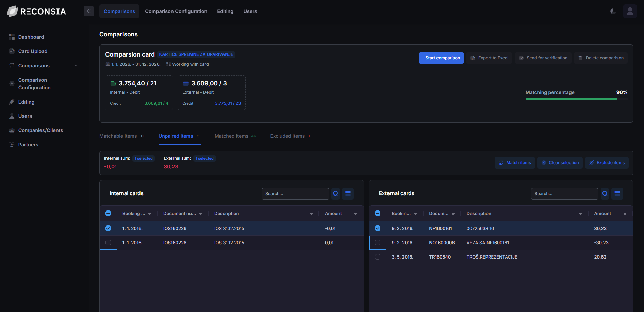
Task: Open filter menu for External Amount column
Action: pyautogui.click(x=625, y=213)
